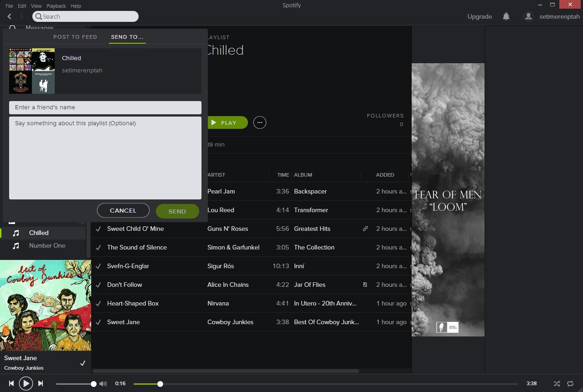This screenshot has height=392, width=583.
Task: Click the Sweet Jane title under album art
Action: pos(21,358)
